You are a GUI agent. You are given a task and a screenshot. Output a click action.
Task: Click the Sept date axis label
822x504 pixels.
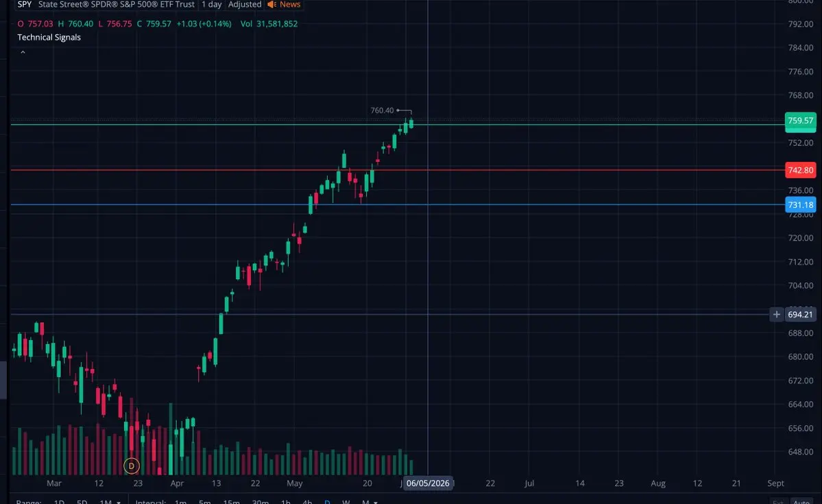(x=775, y=483)
